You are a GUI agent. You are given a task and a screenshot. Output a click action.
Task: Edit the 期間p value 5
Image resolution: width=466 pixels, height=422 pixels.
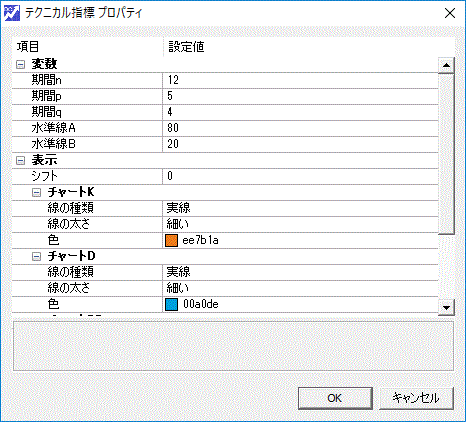[x=300, y=96]
